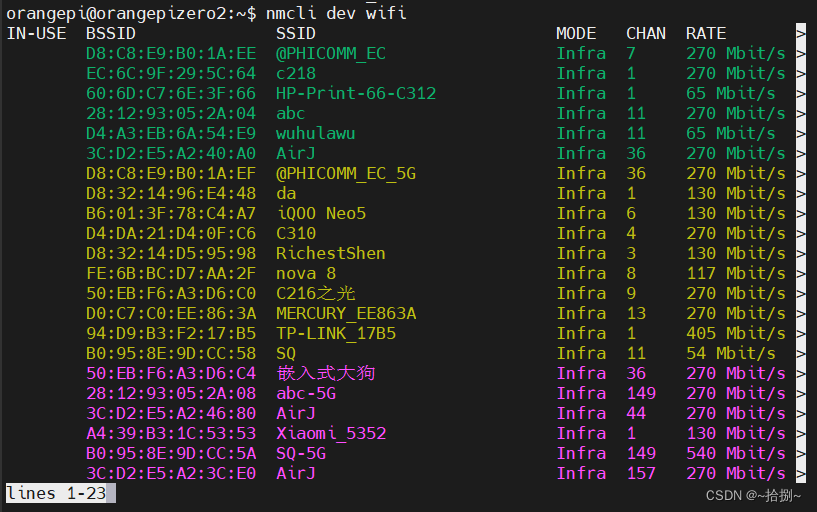Click BSSID B6:01:3F:78:C4:A7
Viewport: 817px width, 512px height.
[171, 214]
